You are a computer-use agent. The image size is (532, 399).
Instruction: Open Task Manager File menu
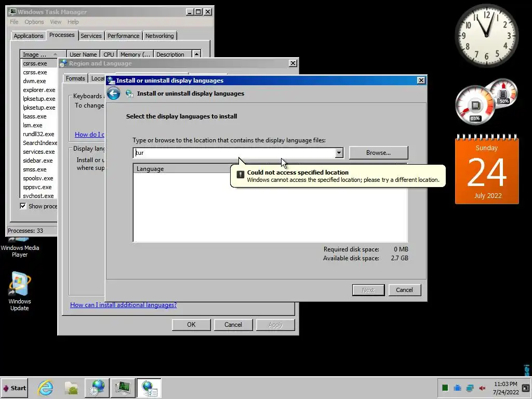tap(14, 22)
